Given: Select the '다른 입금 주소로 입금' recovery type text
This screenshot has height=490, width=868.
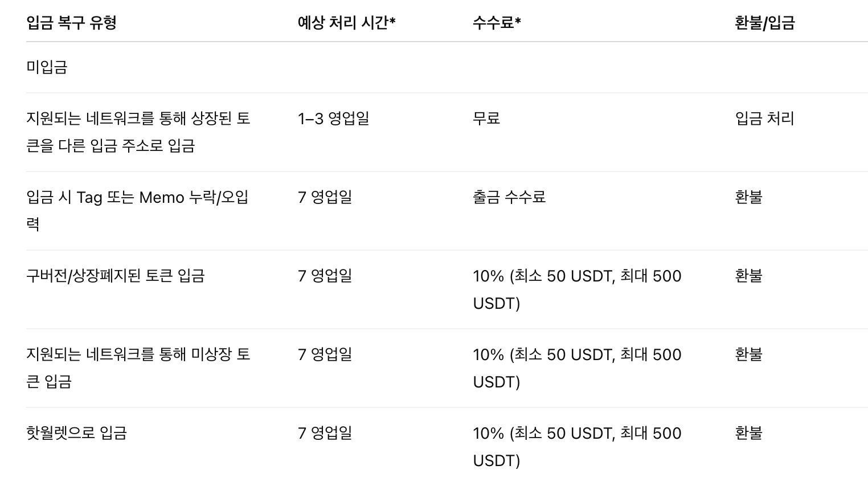Looking at the screenshot, I should [x=110, y=146].
